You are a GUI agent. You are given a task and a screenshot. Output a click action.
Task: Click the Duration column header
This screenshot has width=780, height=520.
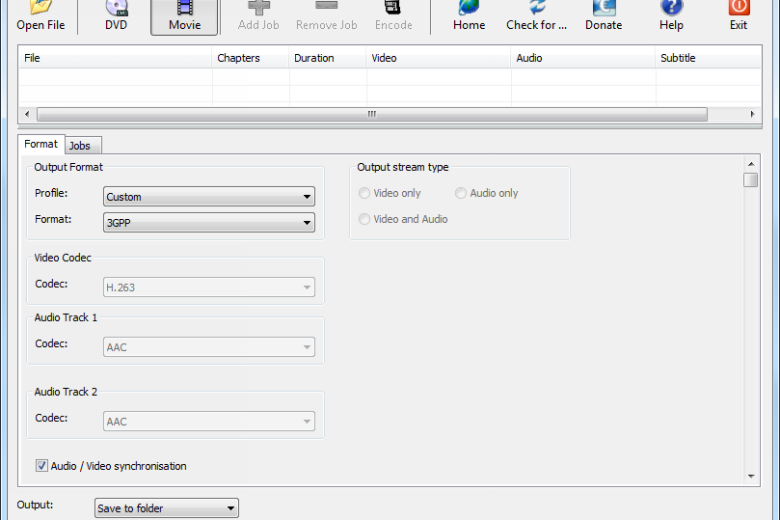tap(327, 58)
